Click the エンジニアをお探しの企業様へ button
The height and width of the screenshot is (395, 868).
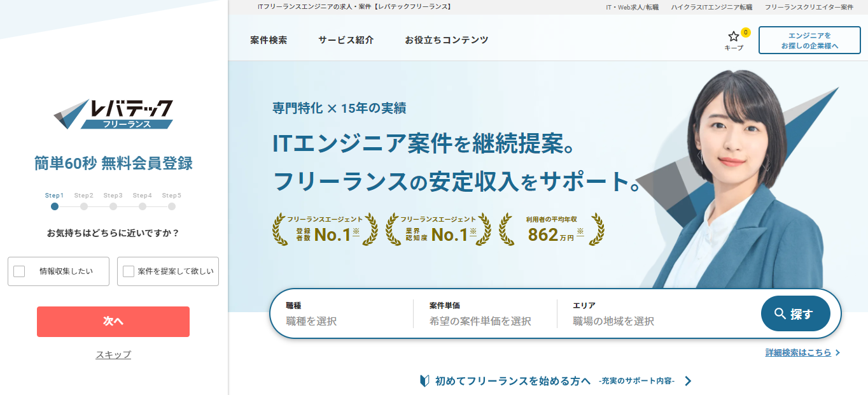809,40
